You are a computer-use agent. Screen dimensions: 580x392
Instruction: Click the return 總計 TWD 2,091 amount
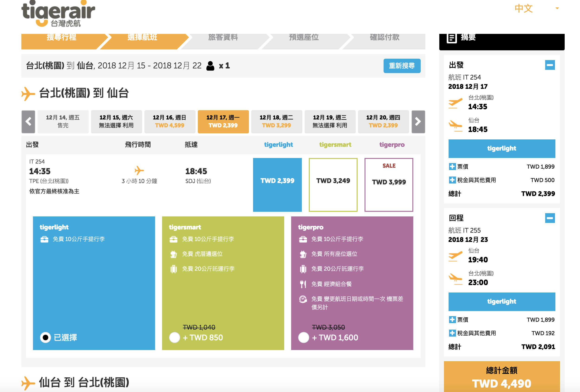tap(538, 347)
